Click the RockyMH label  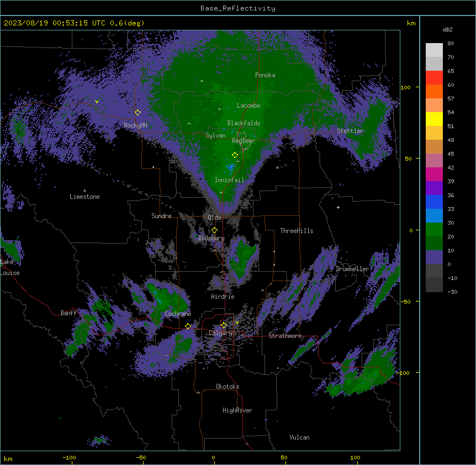pos(135,125)
